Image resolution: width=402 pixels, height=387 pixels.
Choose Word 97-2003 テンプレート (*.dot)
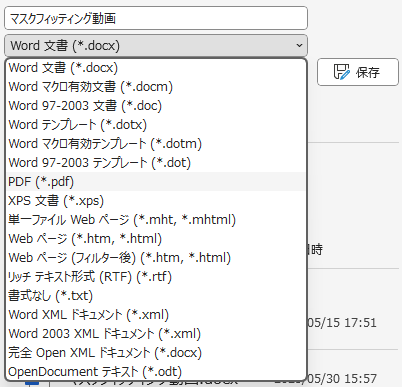[x=156, y=163]
